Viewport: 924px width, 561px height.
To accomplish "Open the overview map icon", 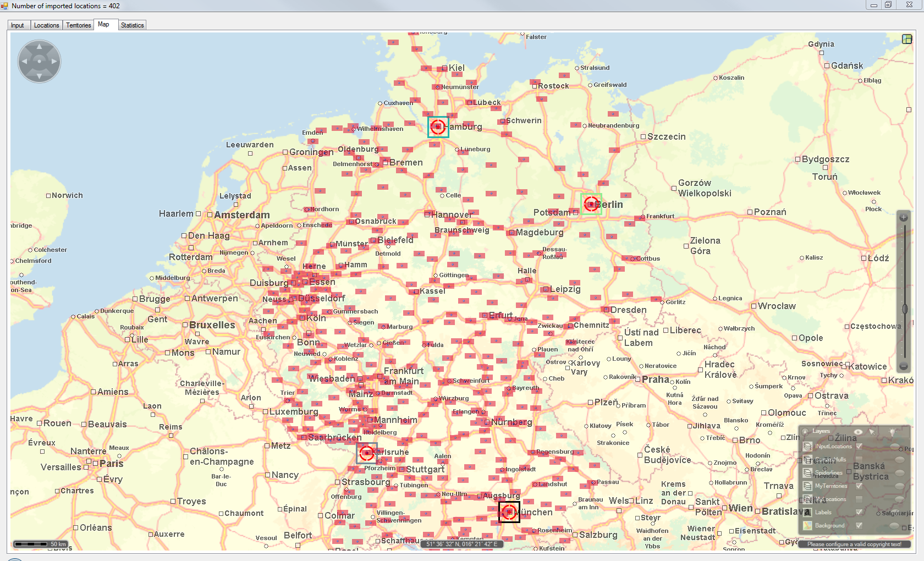I will [907, 39].
